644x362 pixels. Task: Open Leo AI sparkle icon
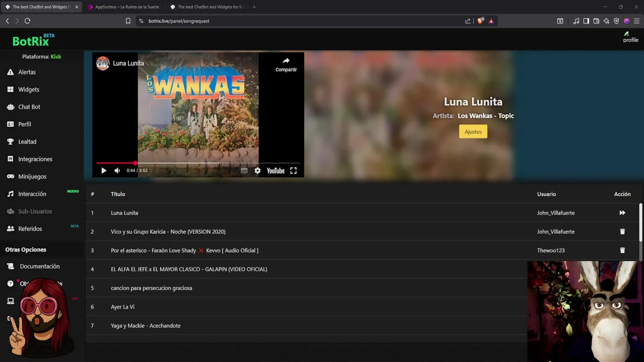point(606,21)
